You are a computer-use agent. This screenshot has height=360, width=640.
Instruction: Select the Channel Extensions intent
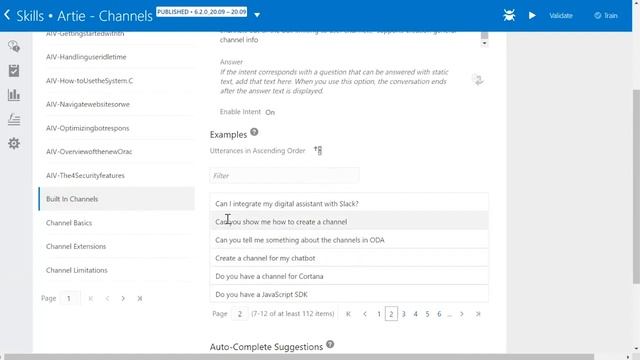point(116,247)
